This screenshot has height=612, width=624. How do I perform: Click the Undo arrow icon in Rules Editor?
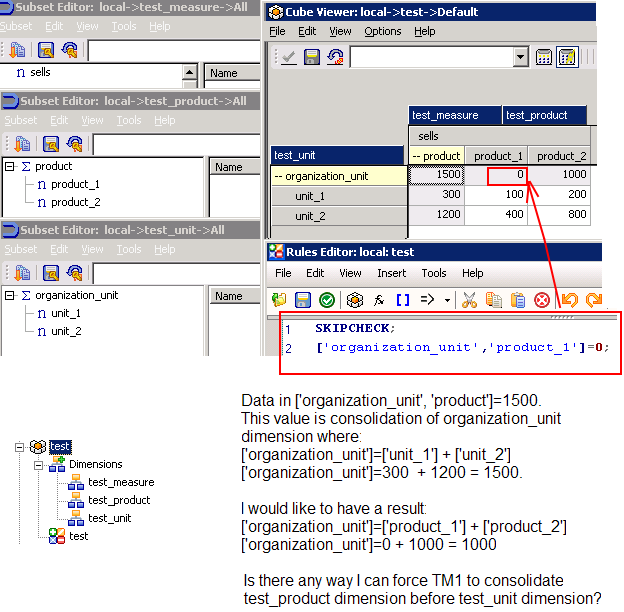click(569, 300)
